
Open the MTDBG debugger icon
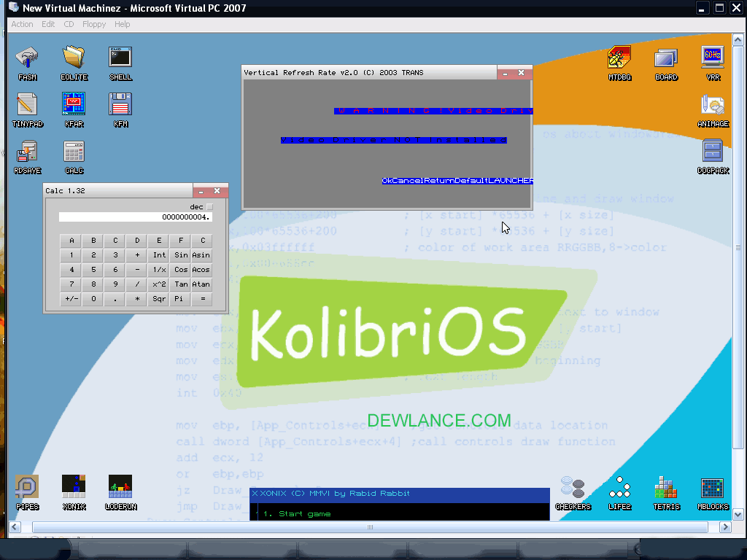[619, 63]
